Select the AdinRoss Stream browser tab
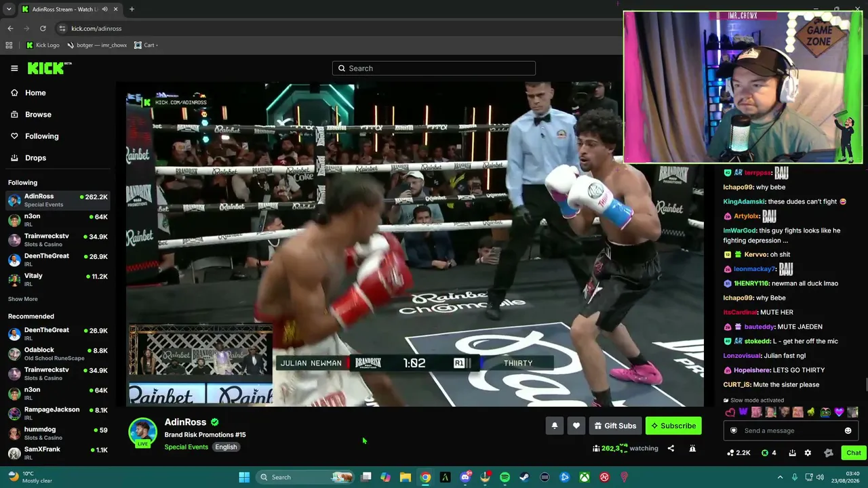Image resolution: width=868 pixels, height=488 pixels. (x=69, y=9)
